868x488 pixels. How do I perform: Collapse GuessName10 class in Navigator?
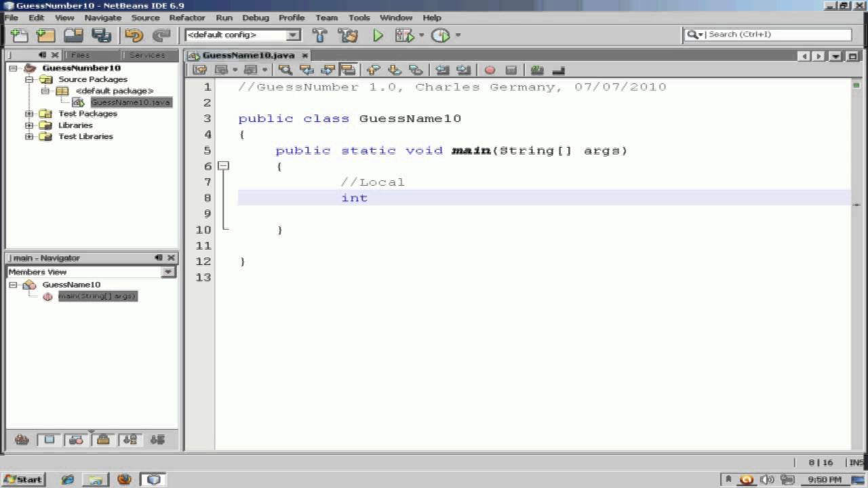pyautogui.click(x=13, y=285)
